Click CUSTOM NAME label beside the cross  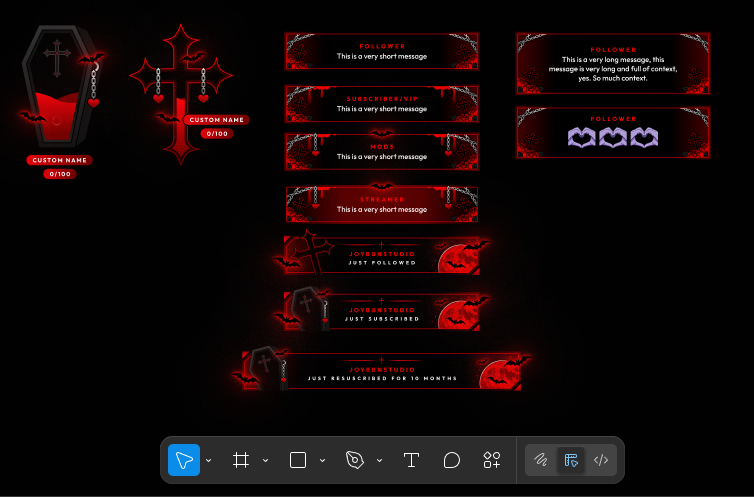pos(216,120)
